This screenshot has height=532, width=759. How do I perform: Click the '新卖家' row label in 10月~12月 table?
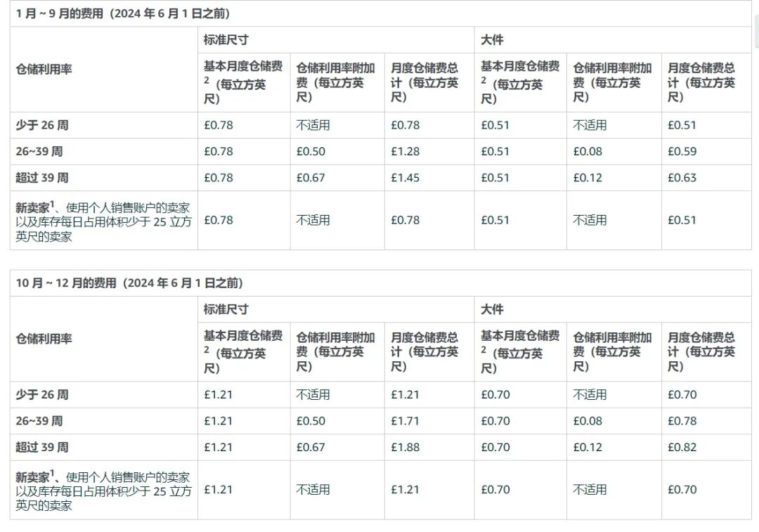(103, 491)
